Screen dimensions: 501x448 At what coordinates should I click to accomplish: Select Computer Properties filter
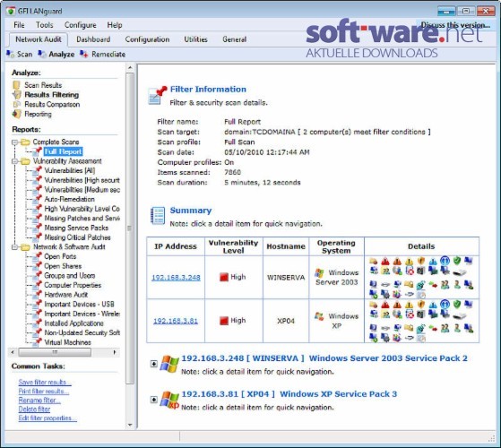pos(73,285)
